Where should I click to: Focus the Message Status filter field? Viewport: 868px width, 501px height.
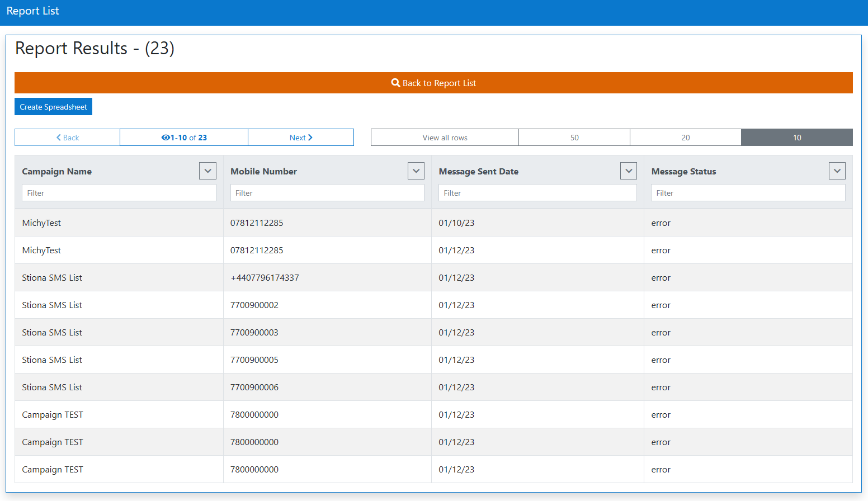(748, 193)
